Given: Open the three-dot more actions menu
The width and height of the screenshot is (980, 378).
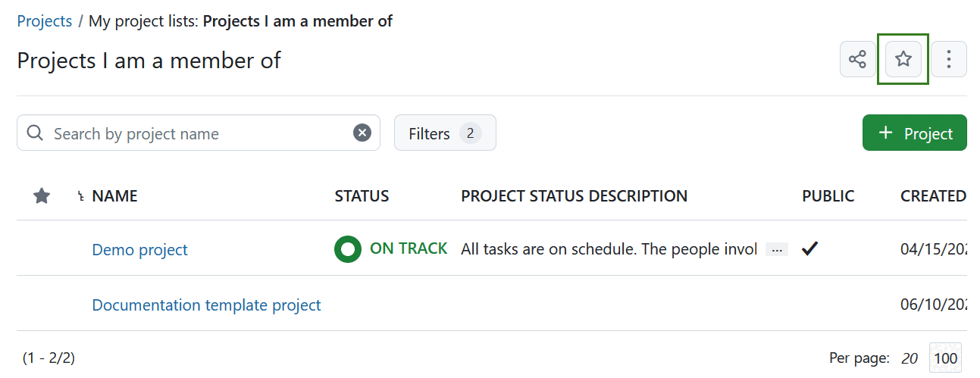Looking at the screenshot, I should coord(948,59).
